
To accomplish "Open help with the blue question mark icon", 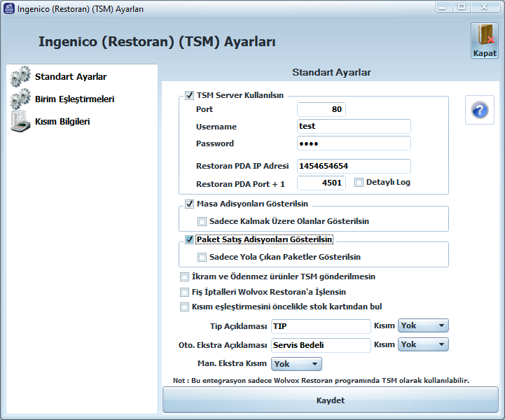I will click(x=480, y=111).
